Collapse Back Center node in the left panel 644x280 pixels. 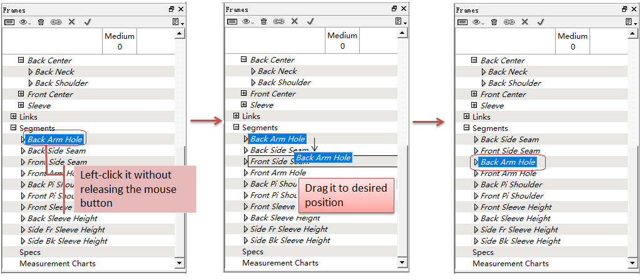click(21, 61)
